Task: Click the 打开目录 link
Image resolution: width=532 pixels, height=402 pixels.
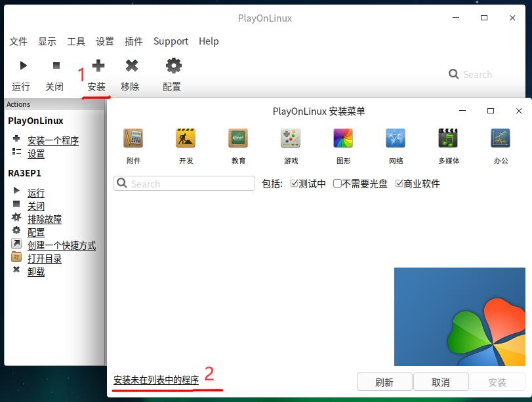Action: [45, 259]
